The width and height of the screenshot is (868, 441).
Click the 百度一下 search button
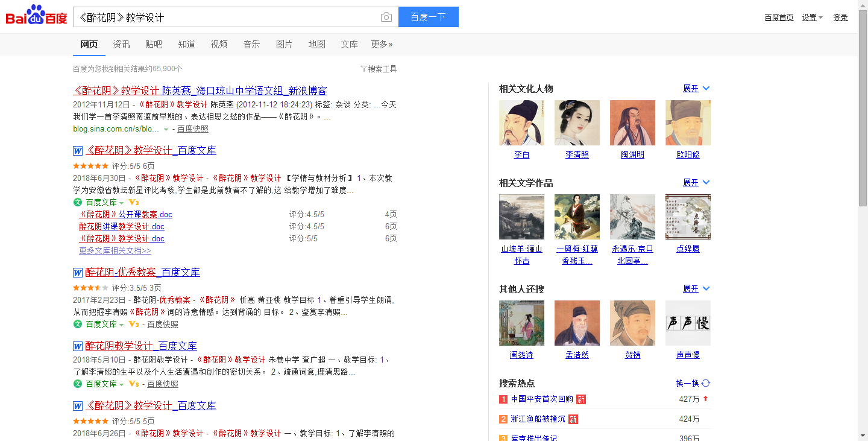(429, 17)
